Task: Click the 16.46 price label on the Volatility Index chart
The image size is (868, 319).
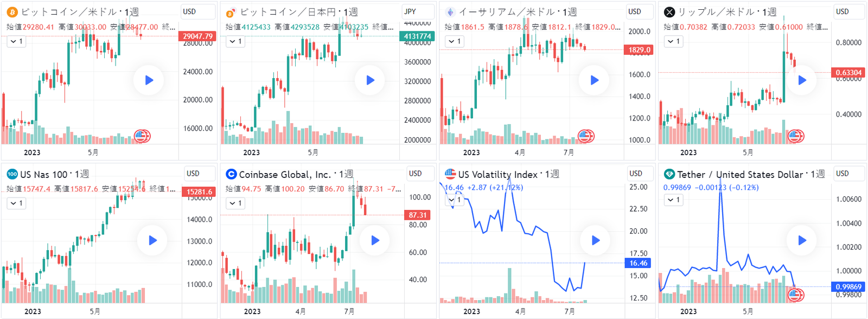Action: tap(638, 263)
